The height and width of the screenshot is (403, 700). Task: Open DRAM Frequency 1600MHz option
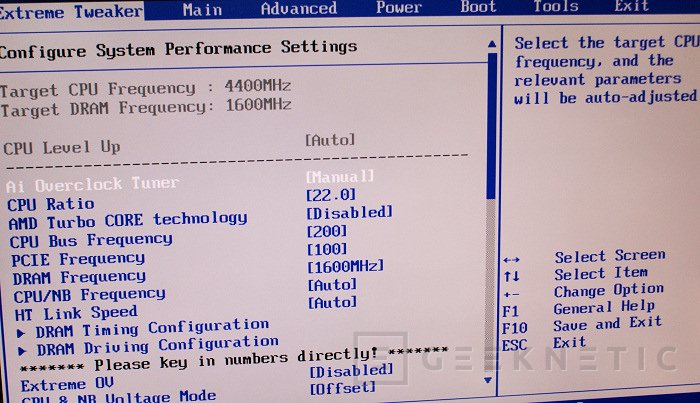pyautogui.click(x=346, y=266)
